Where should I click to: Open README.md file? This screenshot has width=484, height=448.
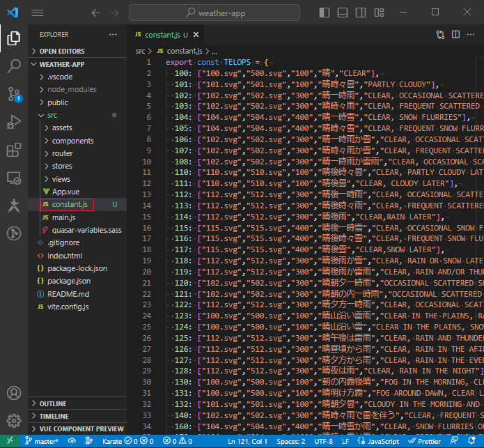[77, 294]
